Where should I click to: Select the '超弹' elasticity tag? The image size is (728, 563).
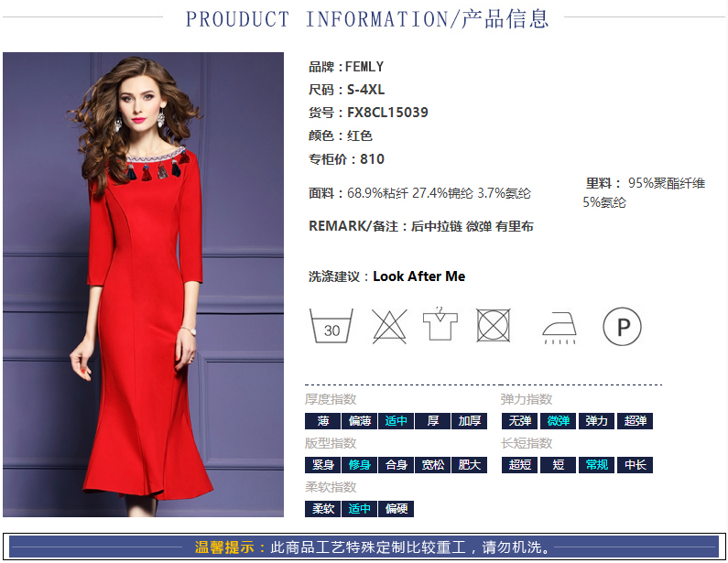(636, 421)
